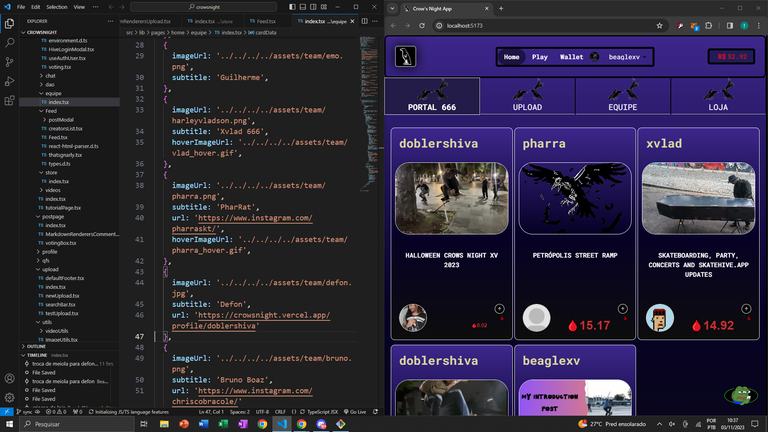The width and height of the screenshot is (768, 432).
Task: Select the LOJA tab
Action: (x=718, y=96)
